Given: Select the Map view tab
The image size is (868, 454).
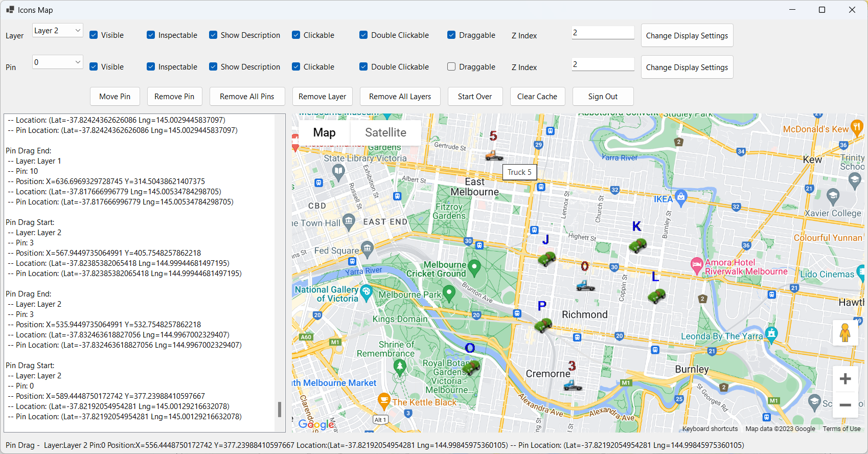Looking at the screenshot, I should click(324, 132).
